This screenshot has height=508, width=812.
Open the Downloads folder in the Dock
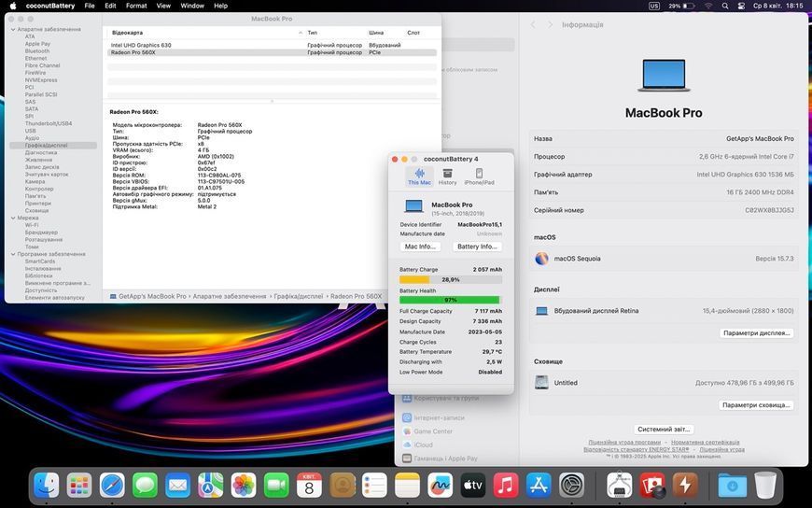point(733,486)
